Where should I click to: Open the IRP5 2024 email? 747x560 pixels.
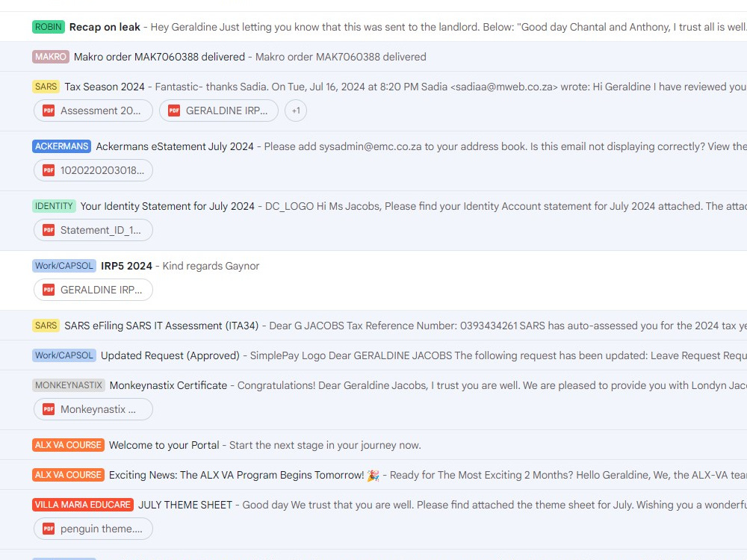coord(127,266)
